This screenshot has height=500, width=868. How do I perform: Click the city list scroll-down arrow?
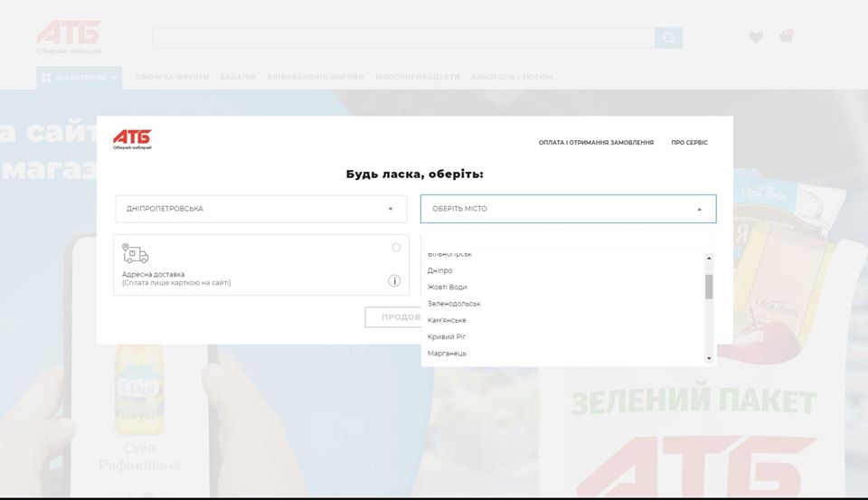pyautogui.click(x=709, y=358)
